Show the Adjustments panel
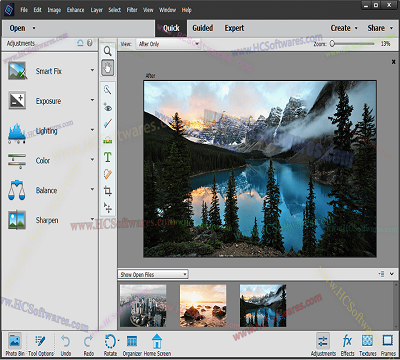Screen dimensions: 400x360 tap(323, 344)
